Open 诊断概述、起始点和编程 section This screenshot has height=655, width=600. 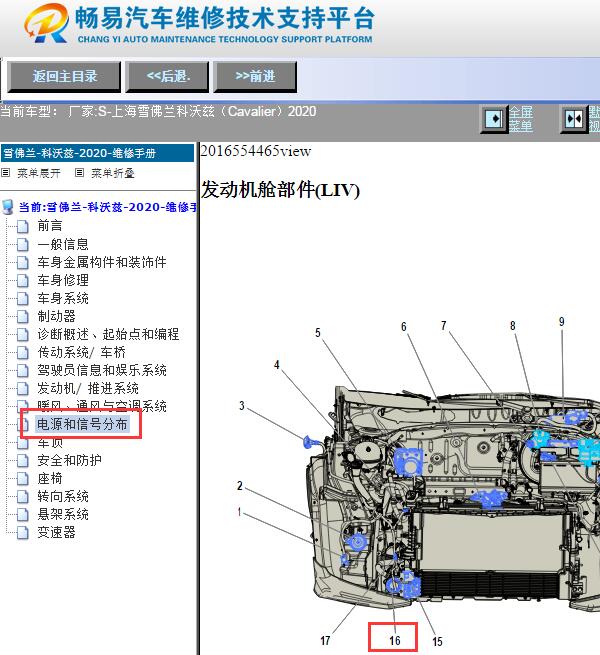pos(108,334)
